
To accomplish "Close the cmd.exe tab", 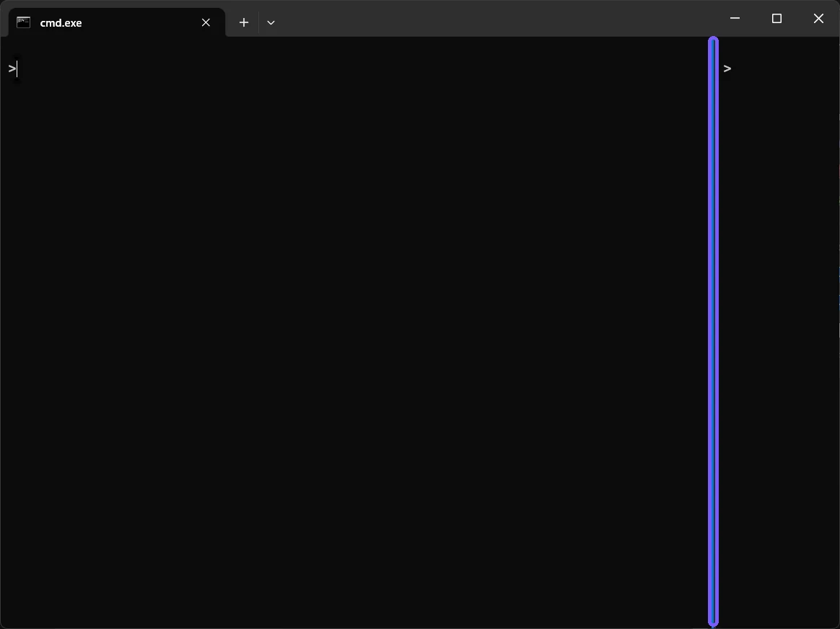I will pos(206,22).
